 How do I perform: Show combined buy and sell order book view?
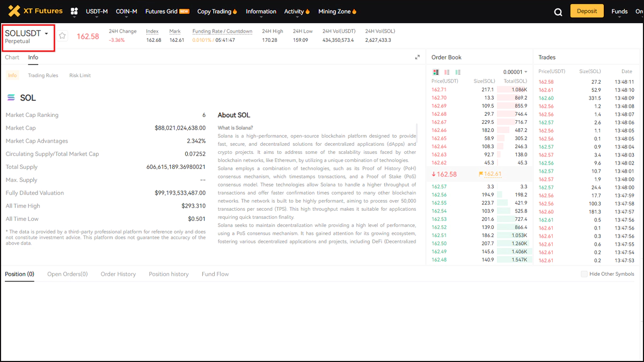(x=436, y=72)
